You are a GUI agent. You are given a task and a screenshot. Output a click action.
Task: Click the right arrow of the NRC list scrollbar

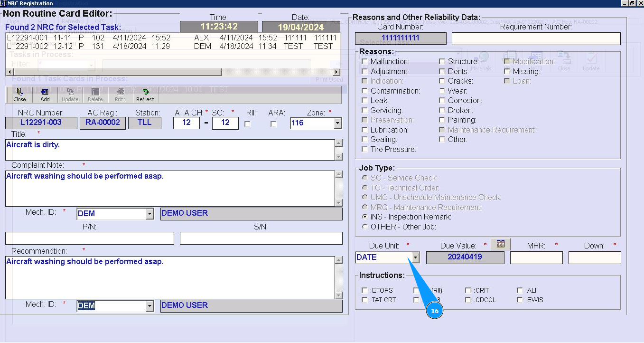(x=337, y=72)
